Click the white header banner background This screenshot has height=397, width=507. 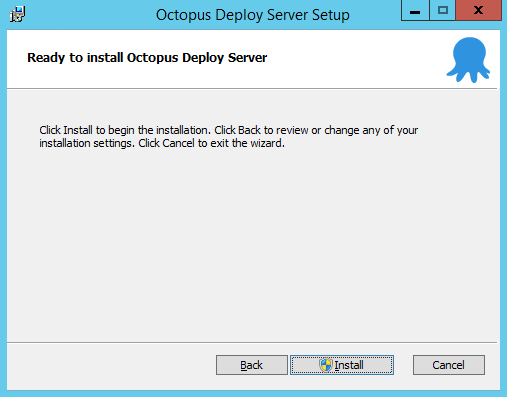(350, 59)
